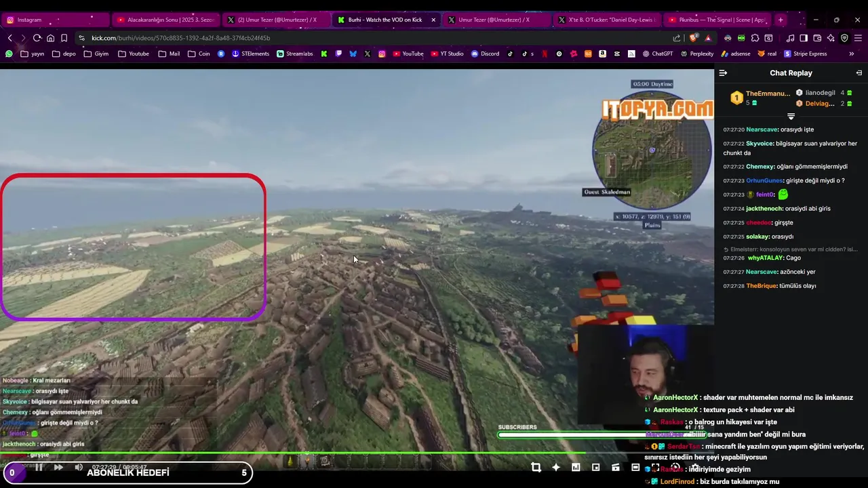The height and width of the screenshot is (488, 868).
Task: Open the depo bookmarks folder
Action: (x=64, y=54)
